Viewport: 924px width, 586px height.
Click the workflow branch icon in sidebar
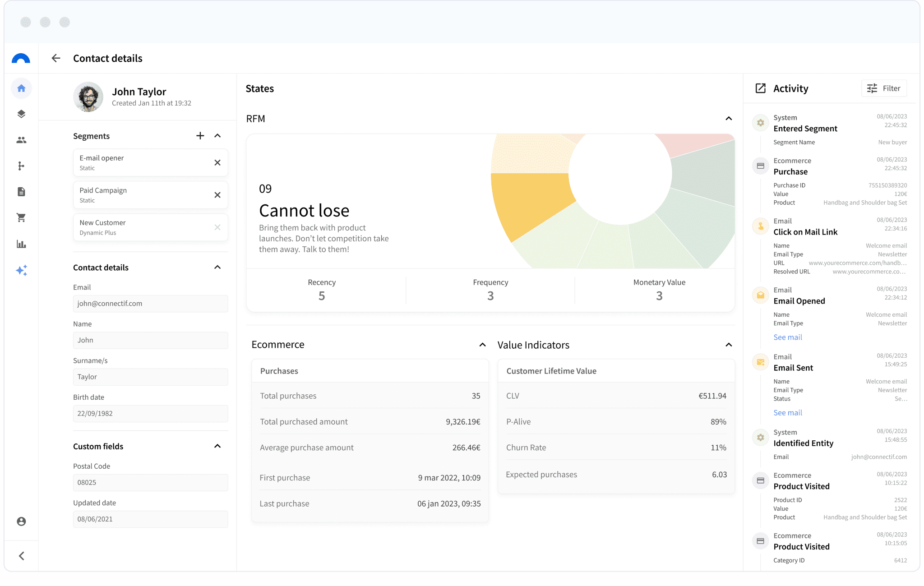pyautogui.click(x=21, y=166)
